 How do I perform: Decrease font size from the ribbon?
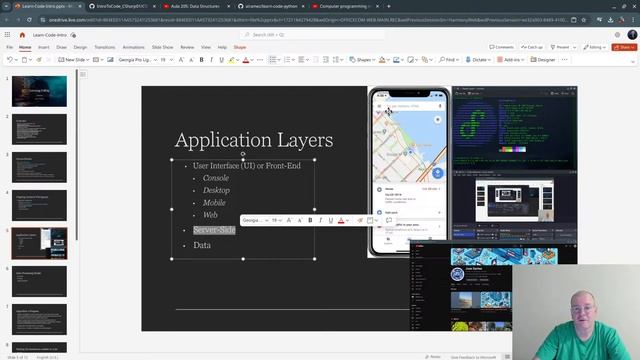[191, 60]
